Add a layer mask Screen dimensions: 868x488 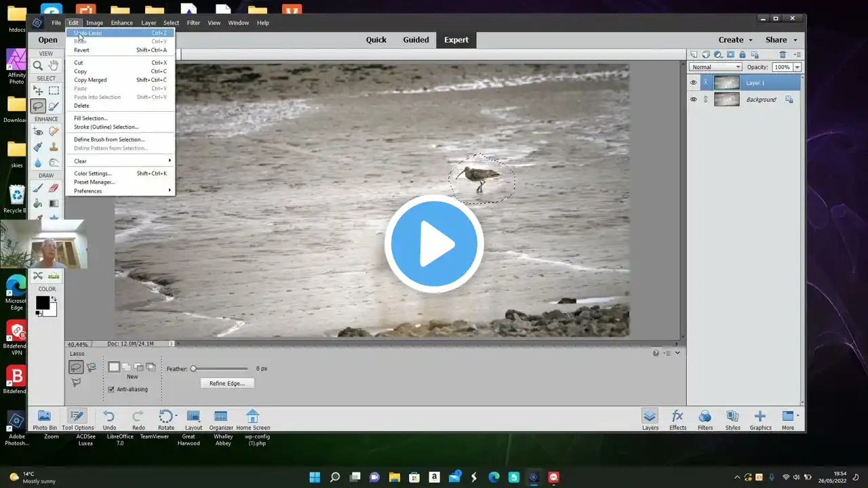coord(731,55)
